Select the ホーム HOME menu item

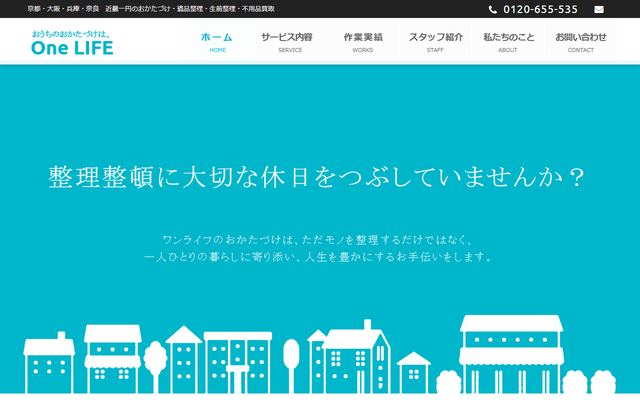pyautogui.click(x=217, y=42)
